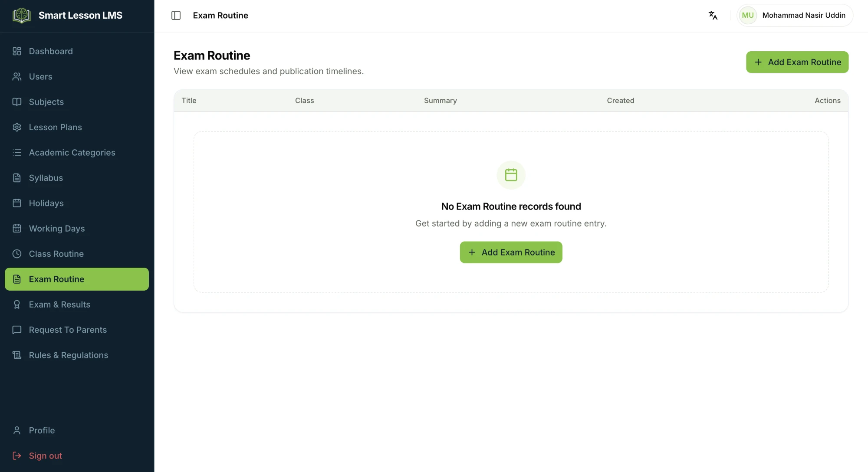Select the Syllabus menu item
Viewport: 868px width, 472px height.
77,178
